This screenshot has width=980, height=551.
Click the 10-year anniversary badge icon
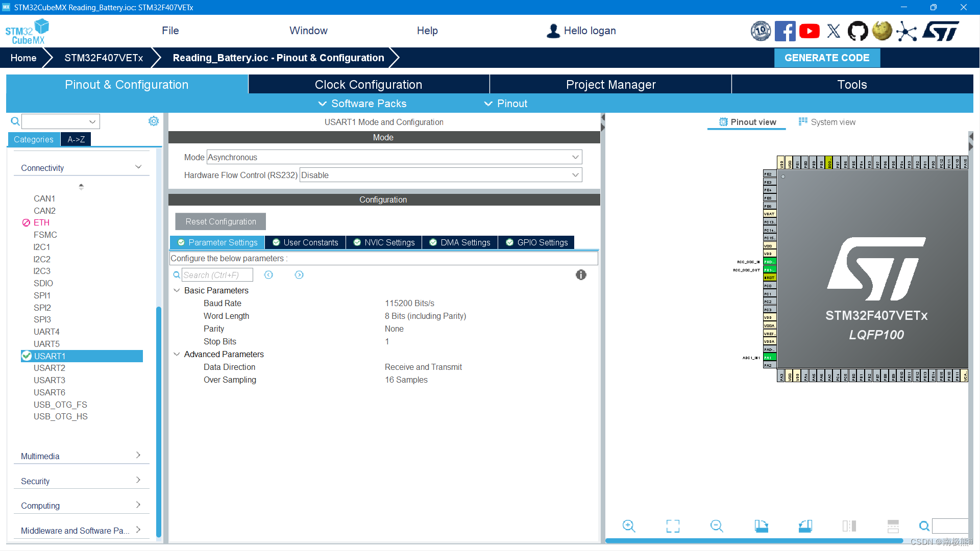pyautogui.click(x=761, y=31)
